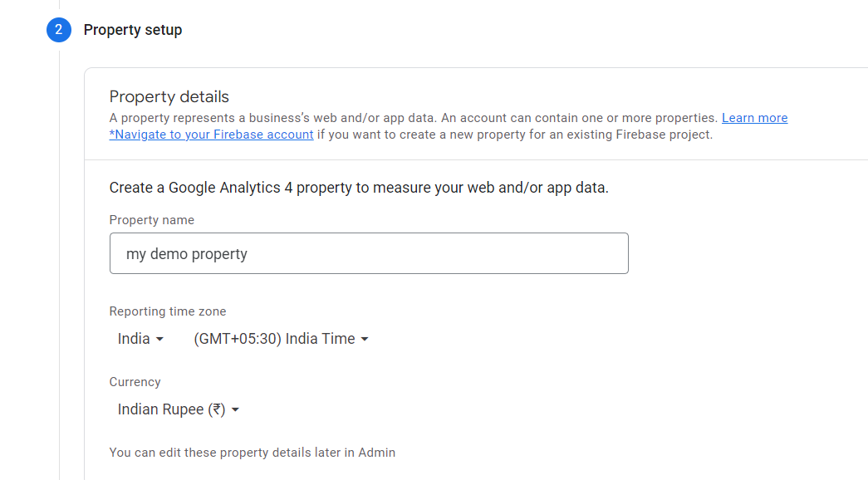868x480 pixels.
Task: Open the Indian Rupee currency dropdown
Action: 172,409
